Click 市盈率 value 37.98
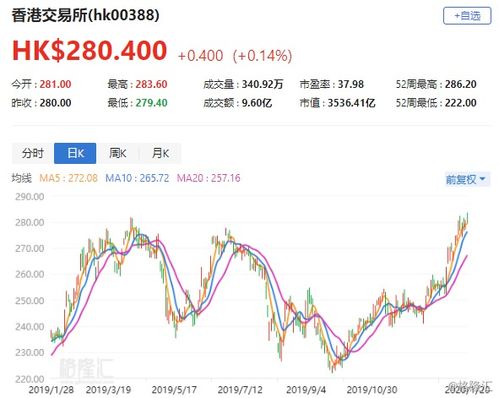 pyautogui.click(x=351, y=84)
